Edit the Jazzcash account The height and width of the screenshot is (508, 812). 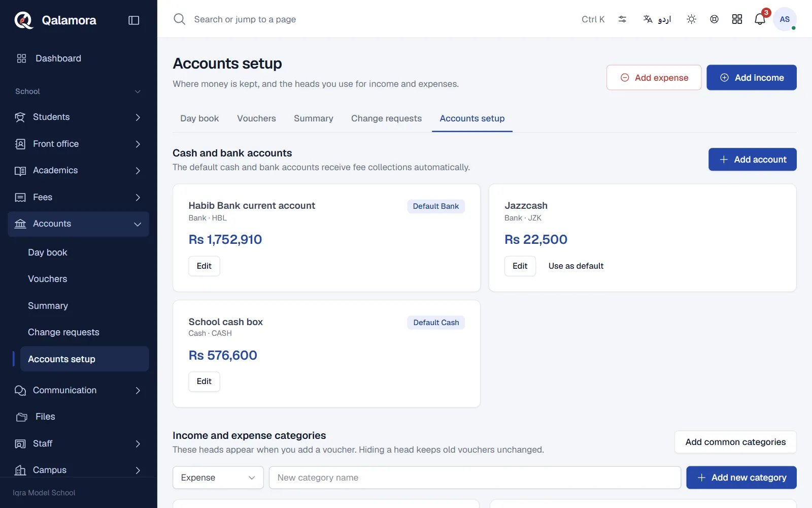tap(520, 266)
